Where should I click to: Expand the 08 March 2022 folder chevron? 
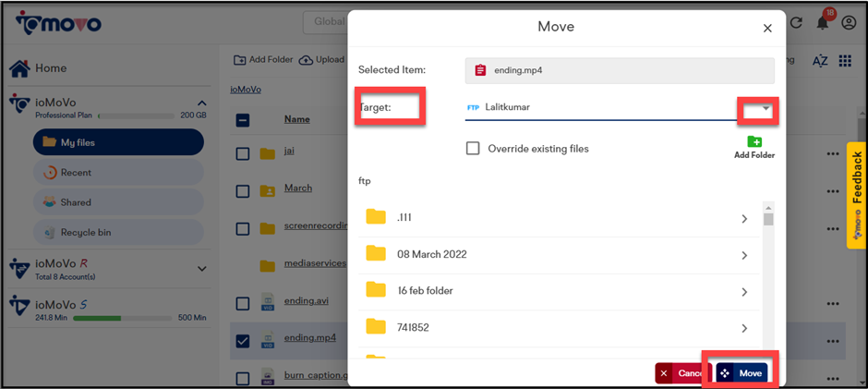pyautogui.click(x=744, y=255)
